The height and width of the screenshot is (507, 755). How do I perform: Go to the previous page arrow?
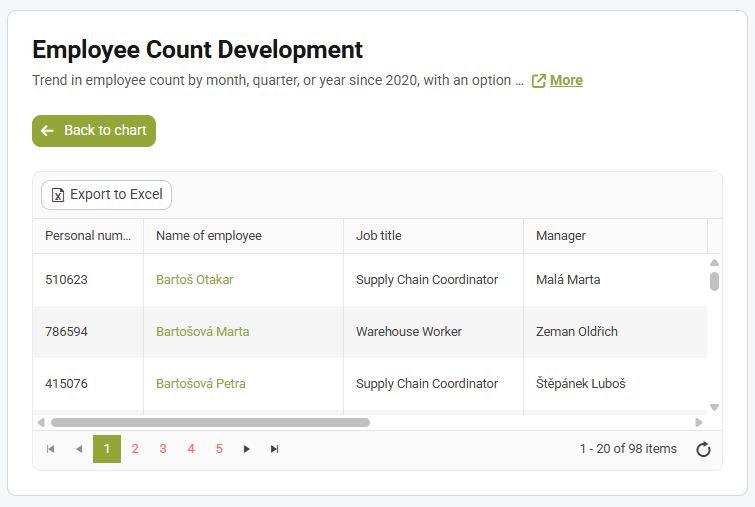coord(79,449)
